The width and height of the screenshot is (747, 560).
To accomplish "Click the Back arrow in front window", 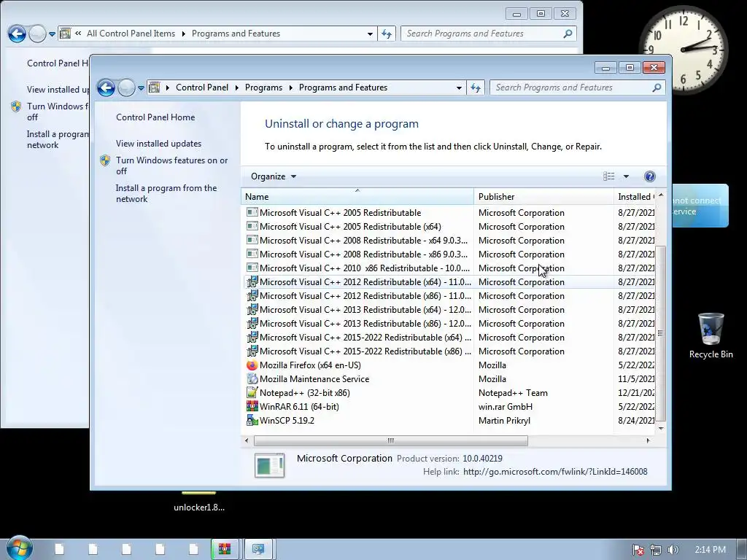I will [106, 87].
